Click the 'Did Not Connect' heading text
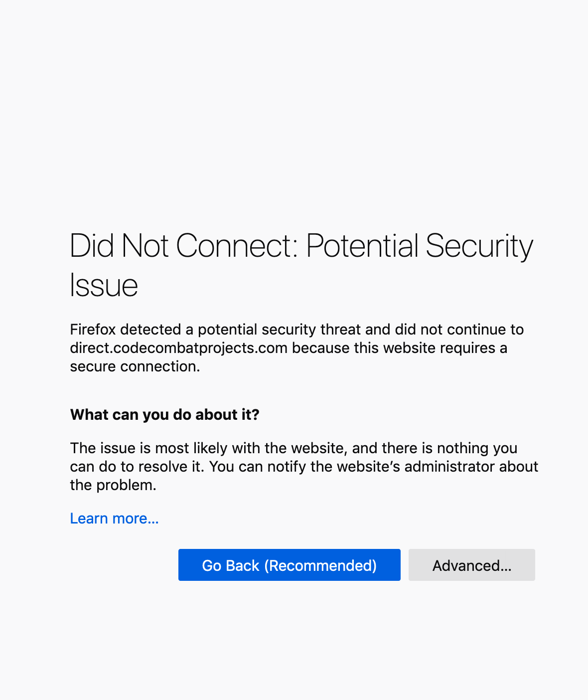Image resolution: width=588 pixels, height=700 pixels. tap(183, 246)
